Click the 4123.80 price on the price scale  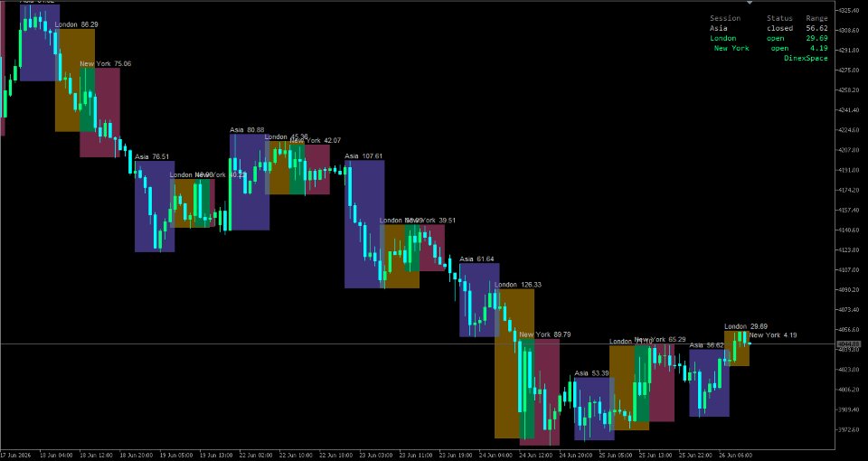[850, 250]
